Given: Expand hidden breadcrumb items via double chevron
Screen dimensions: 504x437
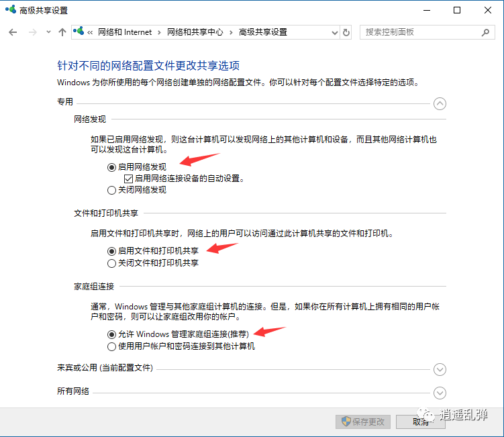Looking at the screenshot, I should click(90, 32).
